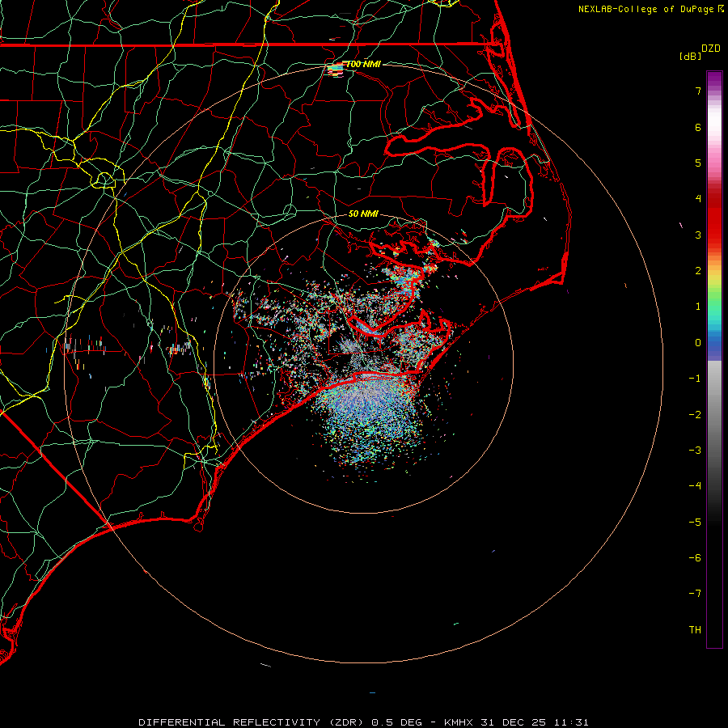Click the 0 dB tick label
The width and height of the screenshot is (728, 728).
coord(698,343)
